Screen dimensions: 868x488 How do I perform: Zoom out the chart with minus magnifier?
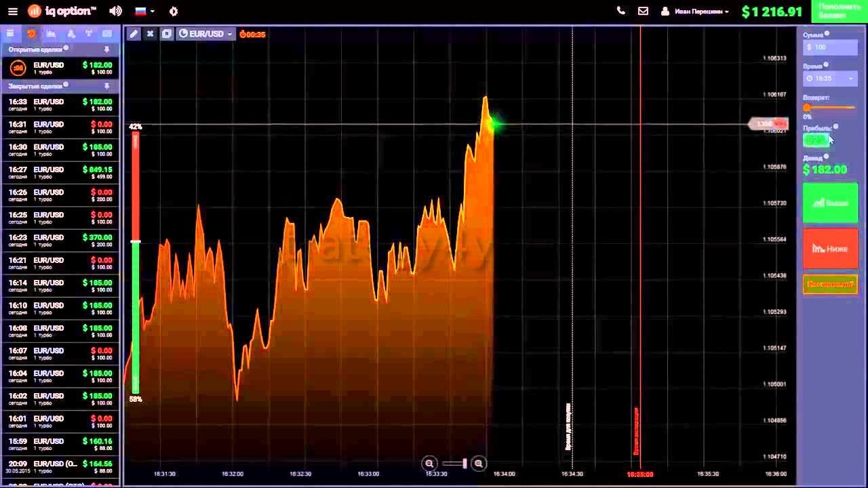[x=429, y=464]
